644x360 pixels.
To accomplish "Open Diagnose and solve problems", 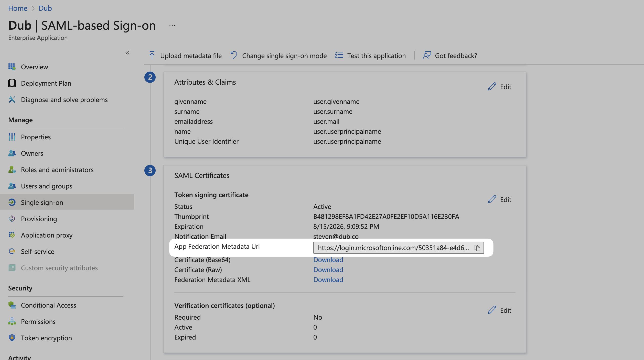I will click(64, 99).
